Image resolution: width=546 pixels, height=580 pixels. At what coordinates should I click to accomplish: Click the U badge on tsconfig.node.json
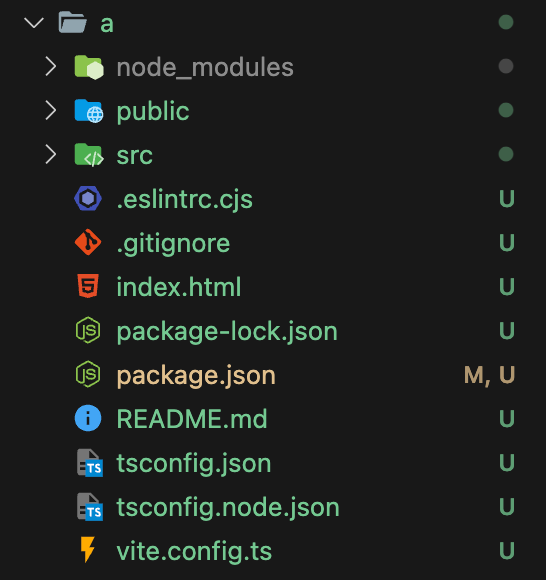[507, 506]
